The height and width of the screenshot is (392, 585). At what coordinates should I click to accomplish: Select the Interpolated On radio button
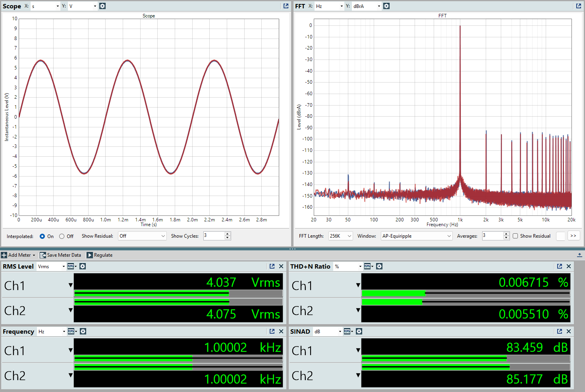click(42, 236)
